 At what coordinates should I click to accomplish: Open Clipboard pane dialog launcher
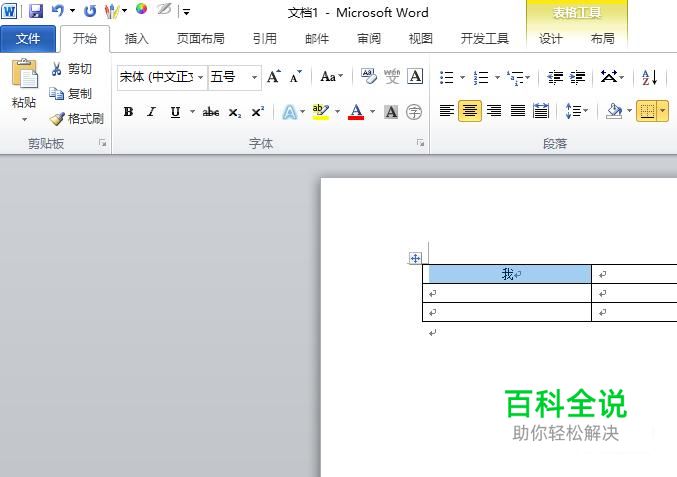(x=102, y=142)
